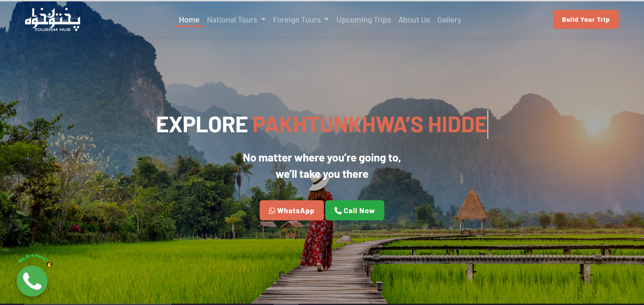Click the Build Your Trip button

coord(586,19)
